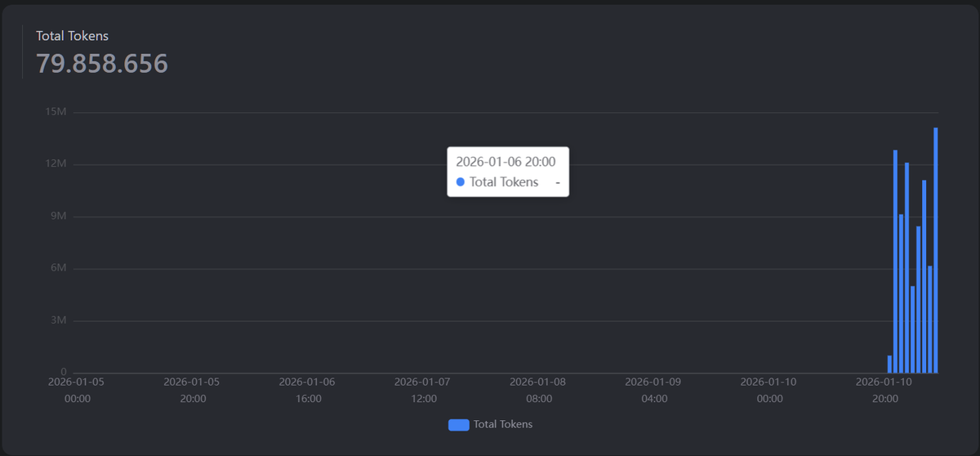Click the 2026-01-08 08:00 axis label
This screenshot has height=456, width=980.
point(538,390)
